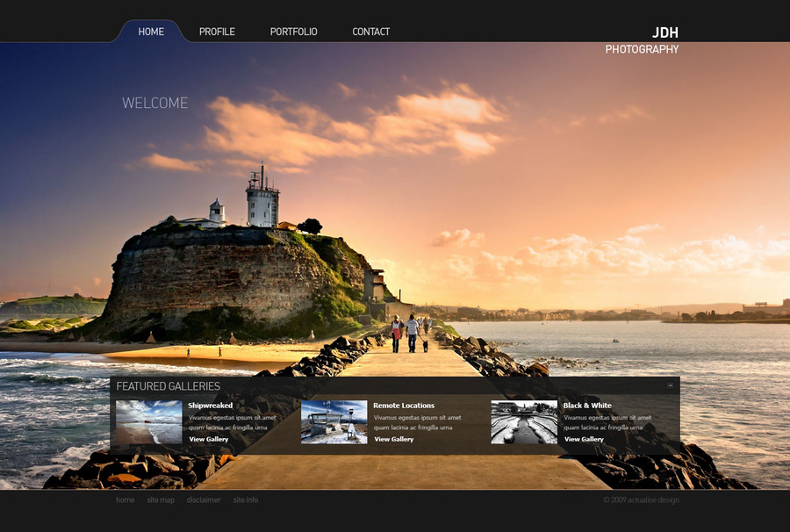Open the PORTFOLIO section
This screenshot has width=790, height=532.
(293, 32)
